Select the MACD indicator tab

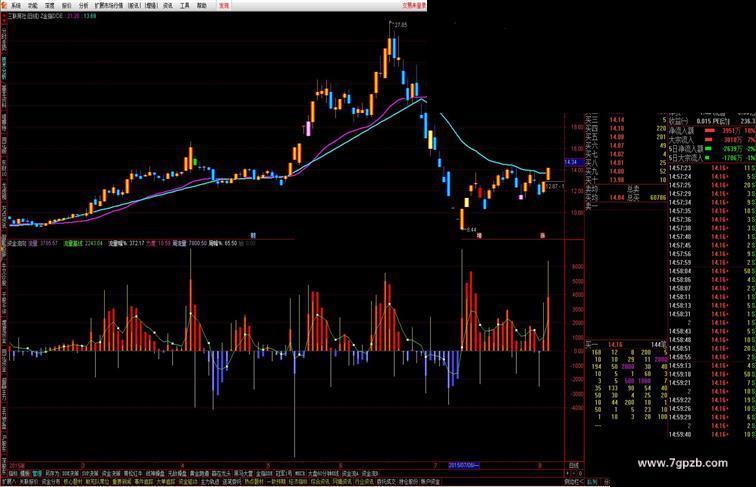(300, 474)
